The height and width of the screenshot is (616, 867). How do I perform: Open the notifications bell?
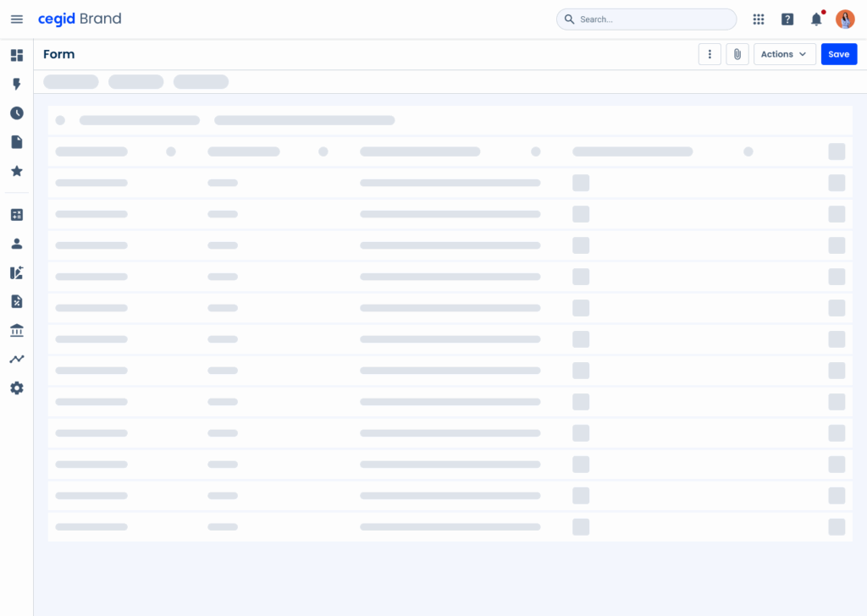[816, 19]
